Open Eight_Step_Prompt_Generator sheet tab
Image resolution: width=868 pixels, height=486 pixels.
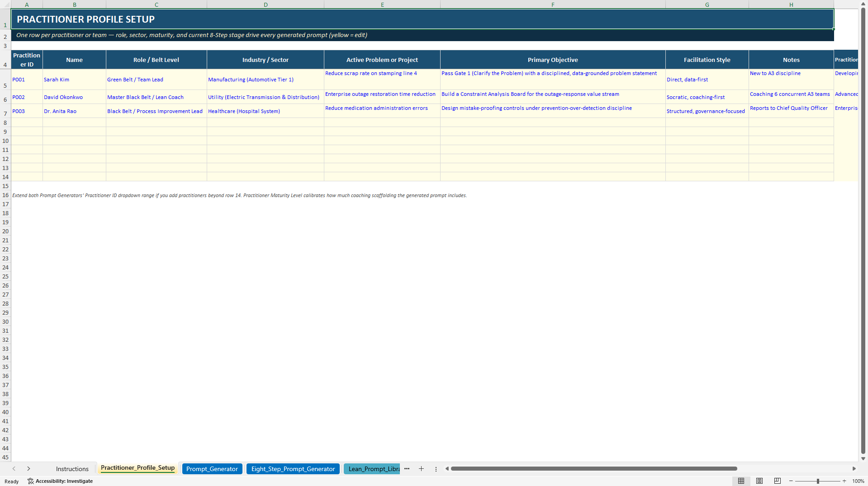coord(293,469)
